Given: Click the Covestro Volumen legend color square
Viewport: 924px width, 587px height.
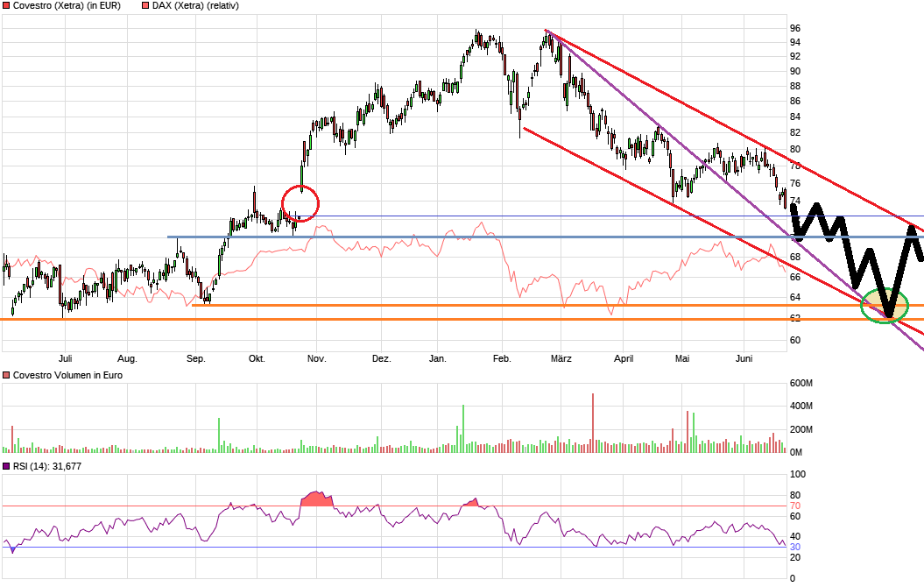Looking at the screenshot, I should coord(7,375).
